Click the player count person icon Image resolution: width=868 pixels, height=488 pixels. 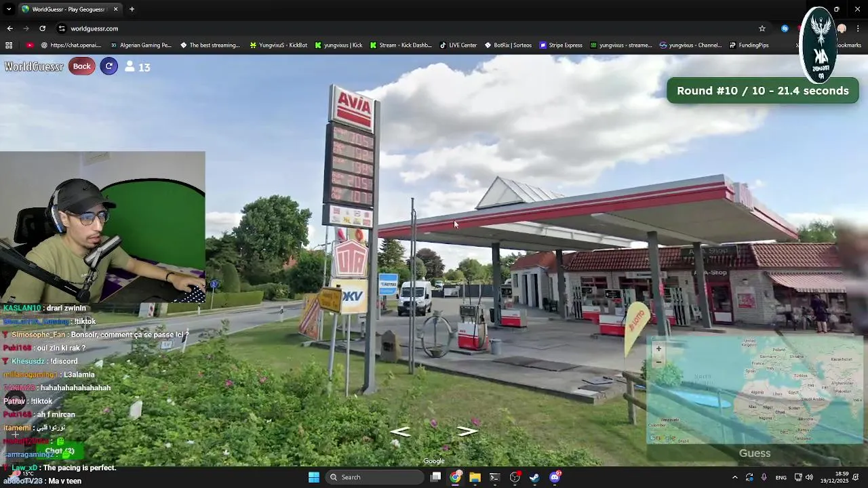click(130, 66)
